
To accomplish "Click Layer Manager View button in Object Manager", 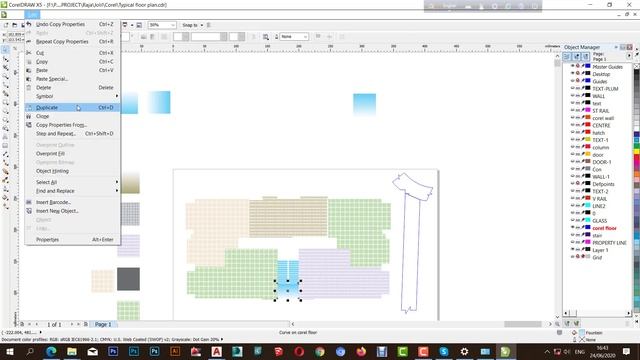I will tap(586, 56).
